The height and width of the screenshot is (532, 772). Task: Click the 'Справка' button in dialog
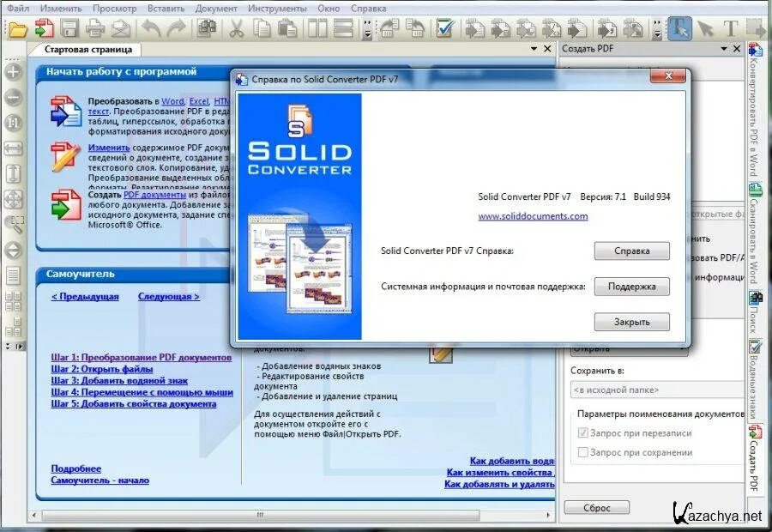(631, 251)
